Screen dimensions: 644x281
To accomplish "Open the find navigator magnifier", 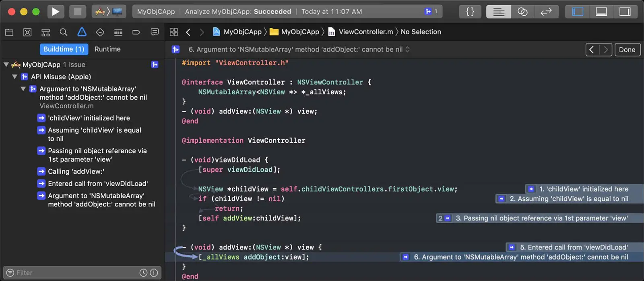I will [x=64, y=32].
